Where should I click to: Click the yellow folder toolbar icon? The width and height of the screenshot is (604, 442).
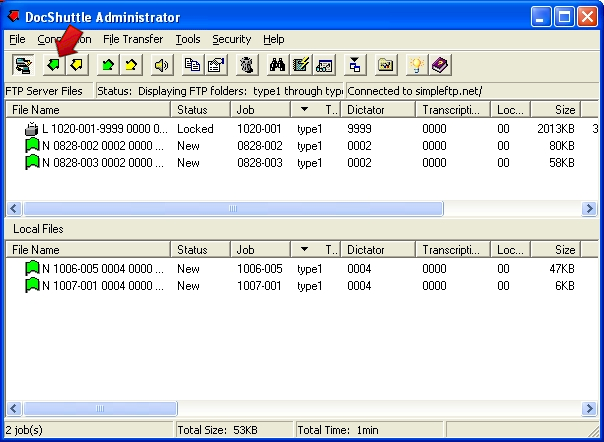[386, 65]
